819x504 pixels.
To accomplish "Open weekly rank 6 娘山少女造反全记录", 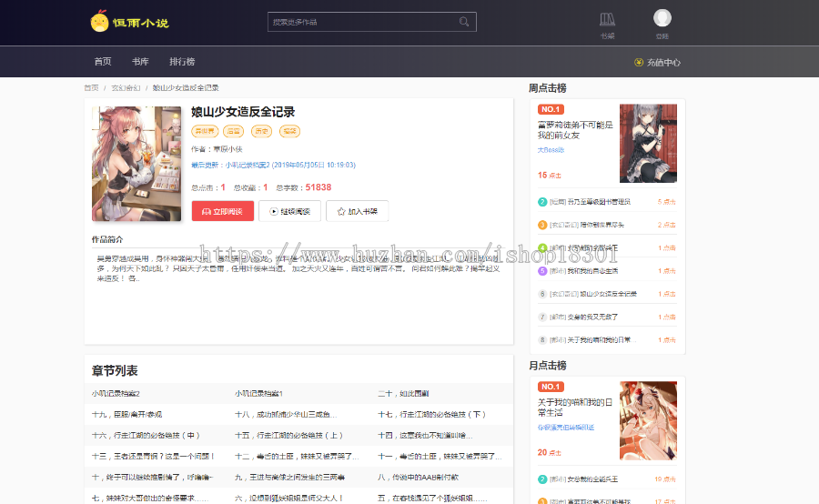I will pyautogui.click(x=608, y=294).
